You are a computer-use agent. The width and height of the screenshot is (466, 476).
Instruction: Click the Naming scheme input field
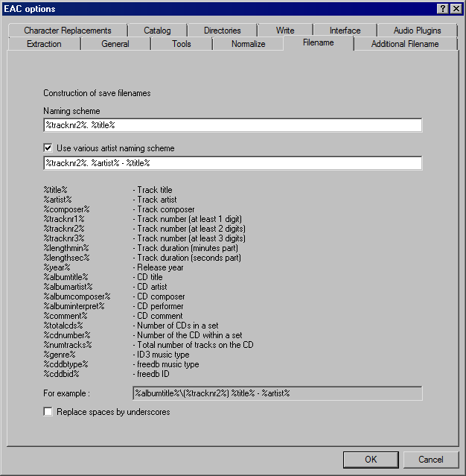pos(233,125)
